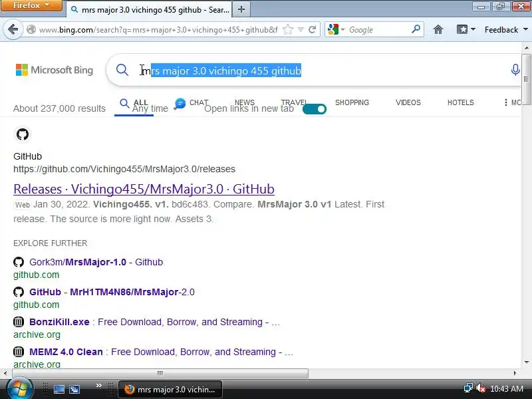Switch to the VIDEOS tab

(x=408, y=102)
